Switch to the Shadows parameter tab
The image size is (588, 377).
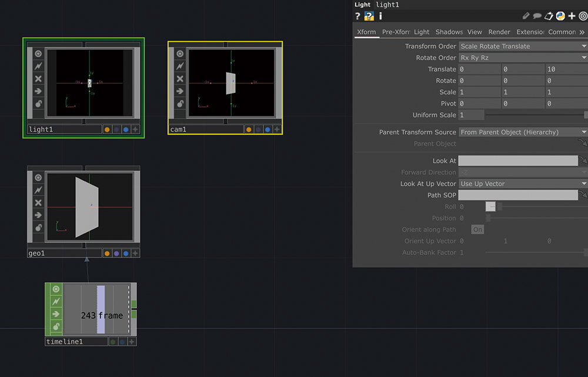coord(449,32)
